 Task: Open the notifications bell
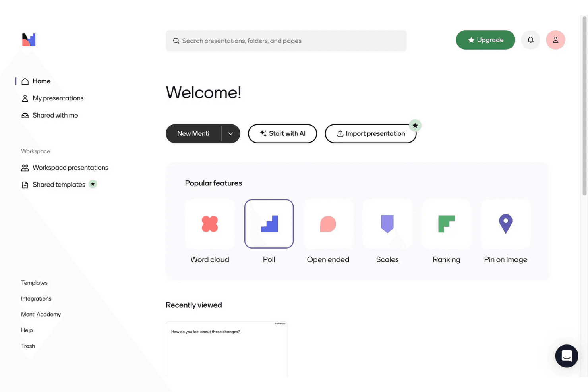point(530,40)
